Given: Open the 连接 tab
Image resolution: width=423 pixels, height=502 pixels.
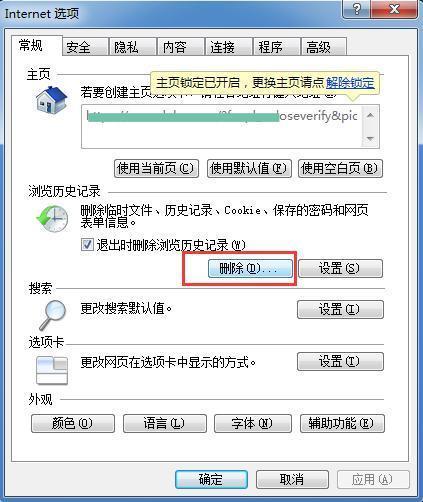Looking at the screenshot, I should click(x=228, y=47).
